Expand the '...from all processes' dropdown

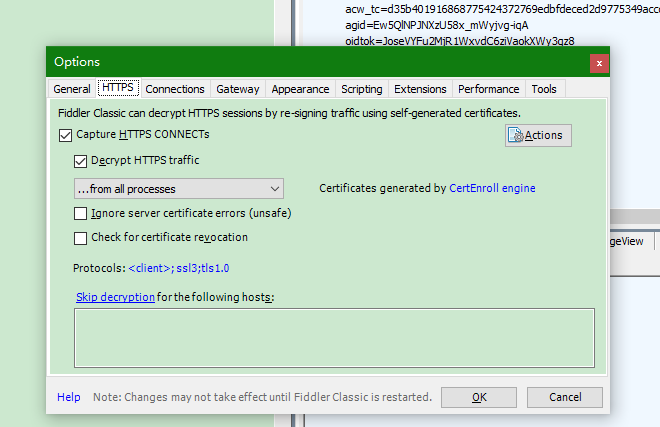179,189
